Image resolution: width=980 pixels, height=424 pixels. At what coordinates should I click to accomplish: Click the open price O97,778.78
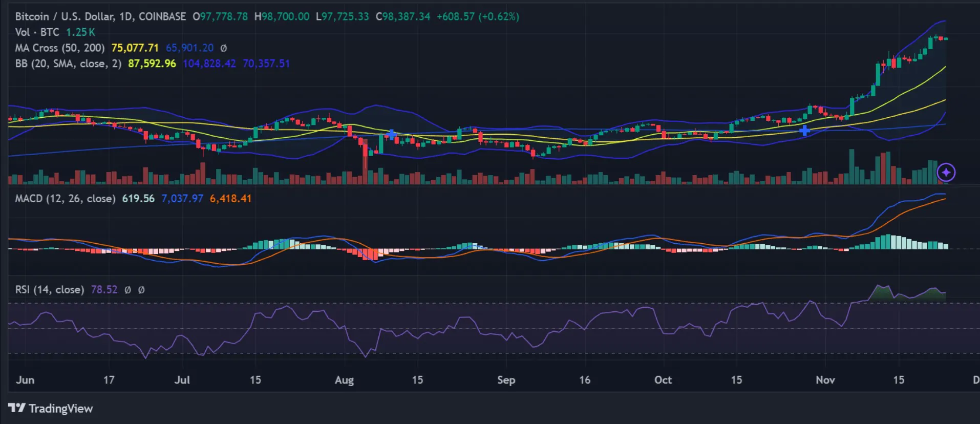click(x=220, y=16)
